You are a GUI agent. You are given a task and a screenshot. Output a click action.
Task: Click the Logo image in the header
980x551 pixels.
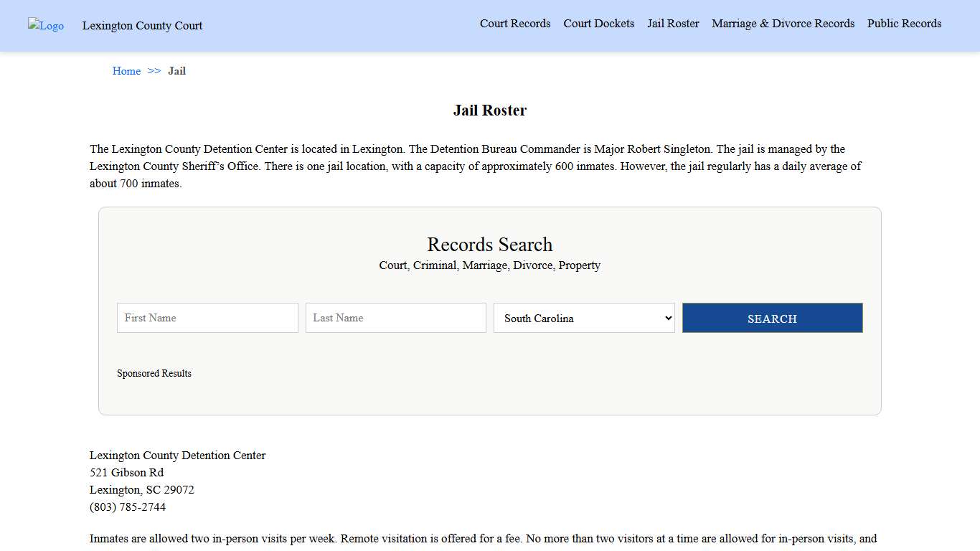(x=45, y=25)
